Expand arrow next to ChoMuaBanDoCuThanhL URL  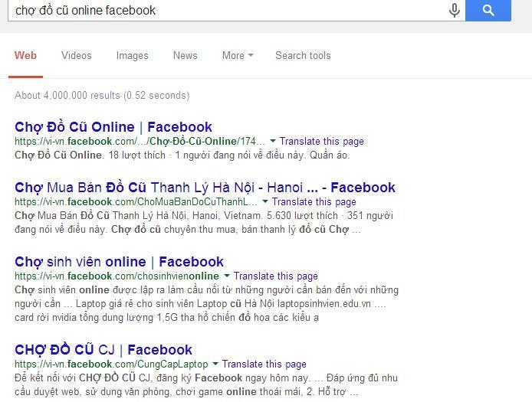[x=265, y=201]
